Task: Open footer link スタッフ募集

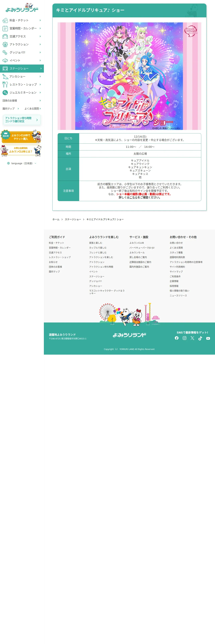Action: click(176, 252)
